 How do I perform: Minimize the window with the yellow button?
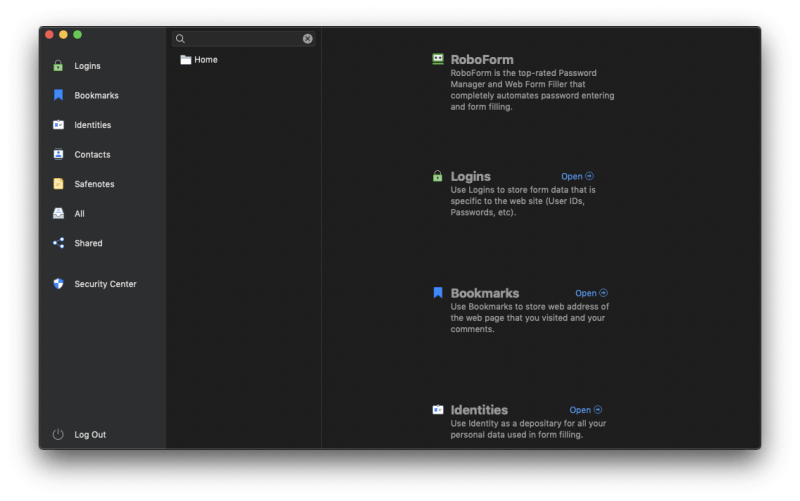coord(63,34)
